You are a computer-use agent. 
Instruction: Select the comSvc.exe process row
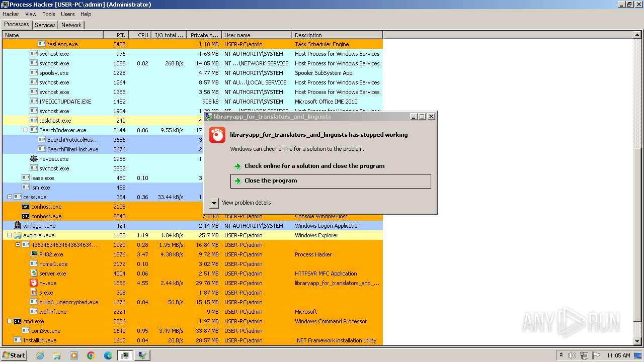[193, 331]
